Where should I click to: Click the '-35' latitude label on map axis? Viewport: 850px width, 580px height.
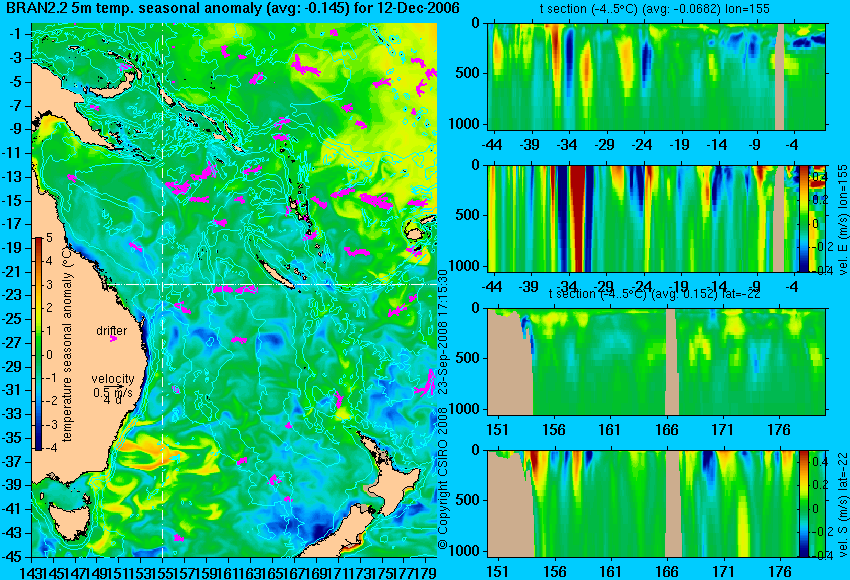pos(12,437)
